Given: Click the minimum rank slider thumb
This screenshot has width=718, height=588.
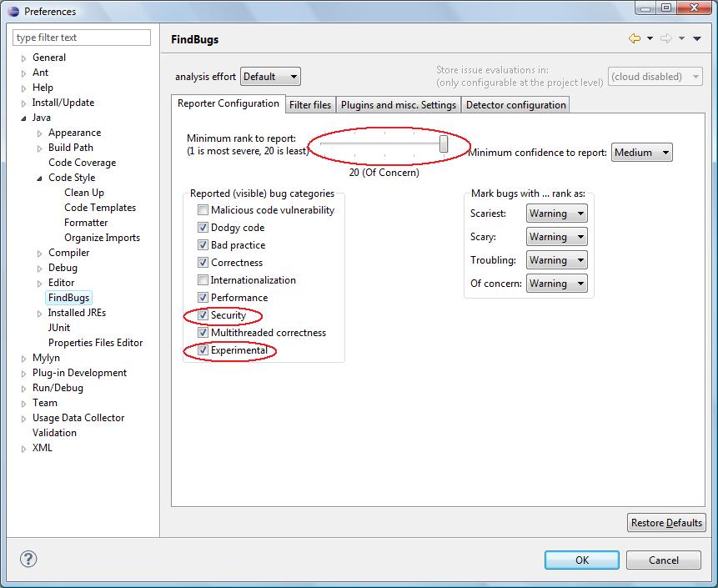Looking at the screenshot, I should click(444, 143).
